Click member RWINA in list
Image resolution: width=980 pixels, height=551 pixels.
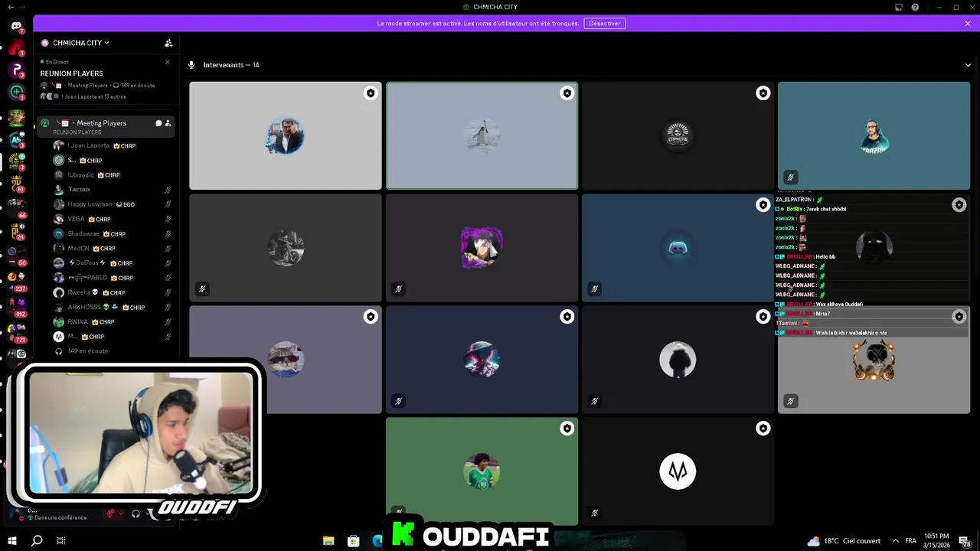coord(106,322)
